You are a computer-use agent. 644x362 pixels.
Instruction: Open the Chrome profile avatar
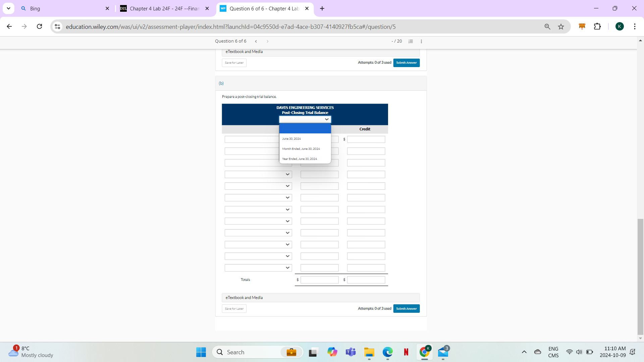click(x=620, y=26)
